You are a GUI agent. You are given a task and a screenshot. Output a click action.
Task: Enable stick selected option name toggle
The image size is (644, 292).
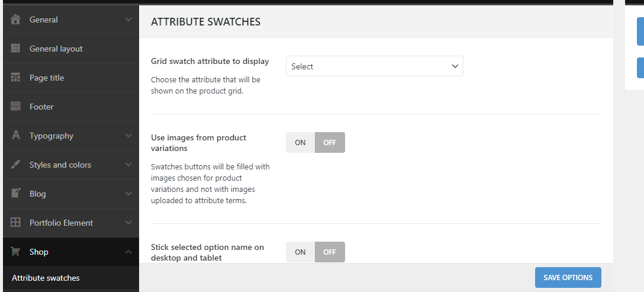tap(300, 252)
